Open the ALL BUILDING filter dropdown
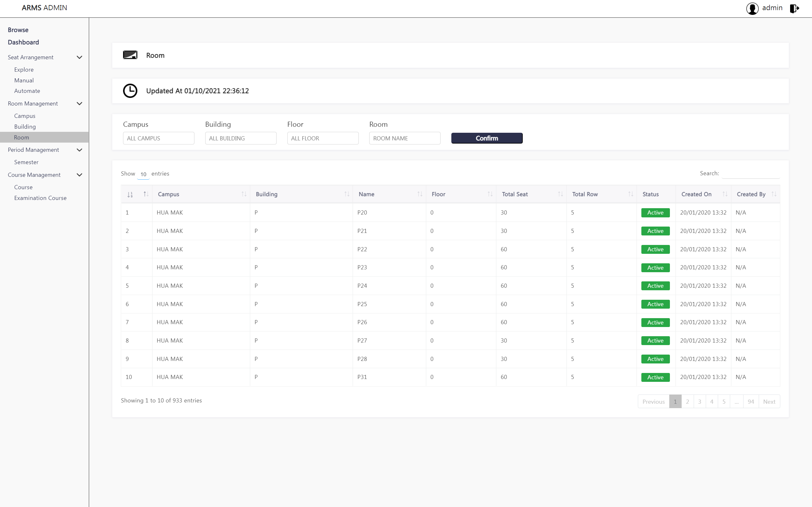The height and width of the screenshot is (507, 812). point(240,138)
